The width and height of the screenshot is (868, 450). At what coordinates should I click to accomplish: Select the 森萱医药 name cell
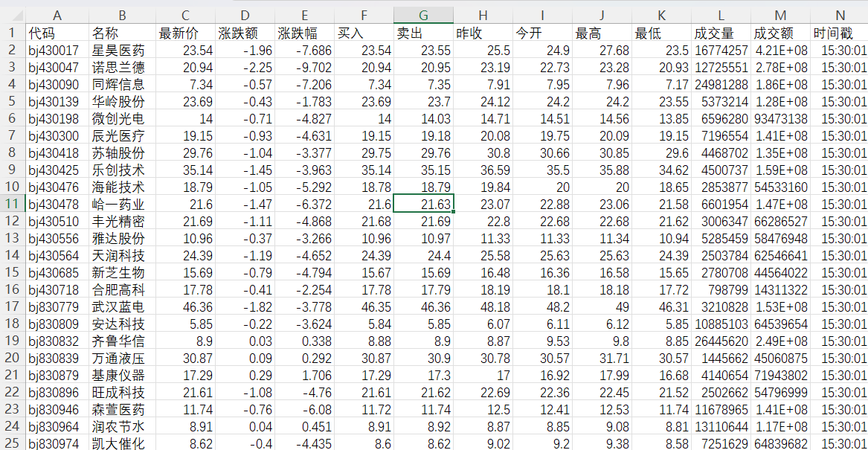tap(122, 410)
